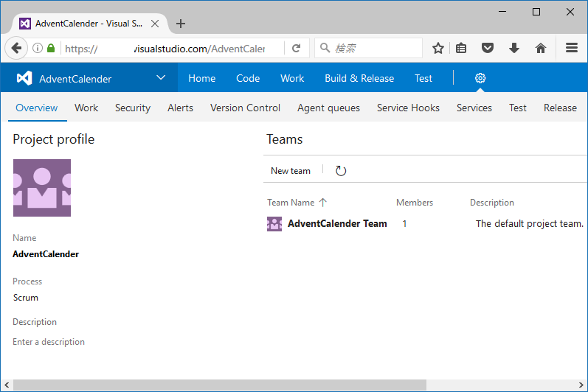The width and height of the screenshot is (588, 392).
Task: Minimize the browser window
Action: (502, 12)
